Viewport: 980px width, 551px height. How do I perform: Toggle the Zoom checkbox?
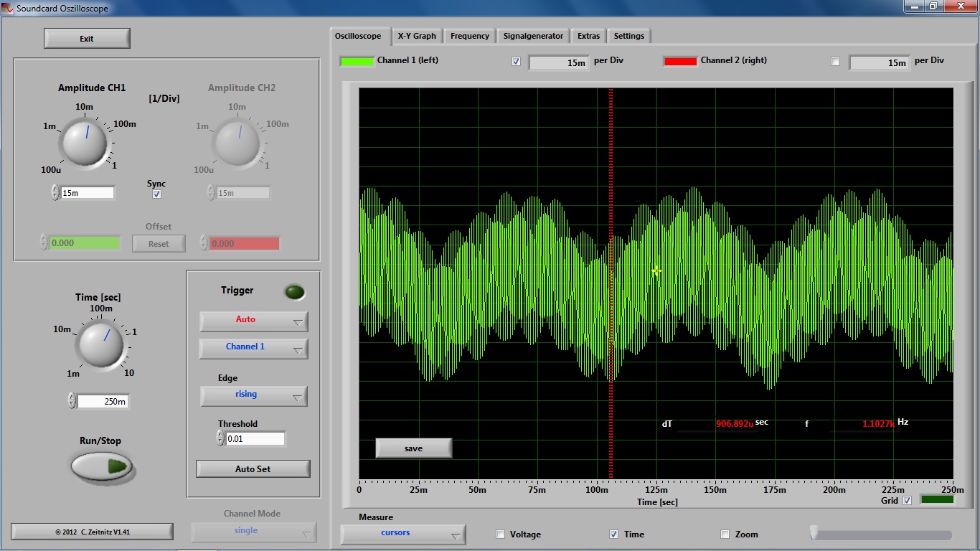pyautogui.click(x=725, y=534)
